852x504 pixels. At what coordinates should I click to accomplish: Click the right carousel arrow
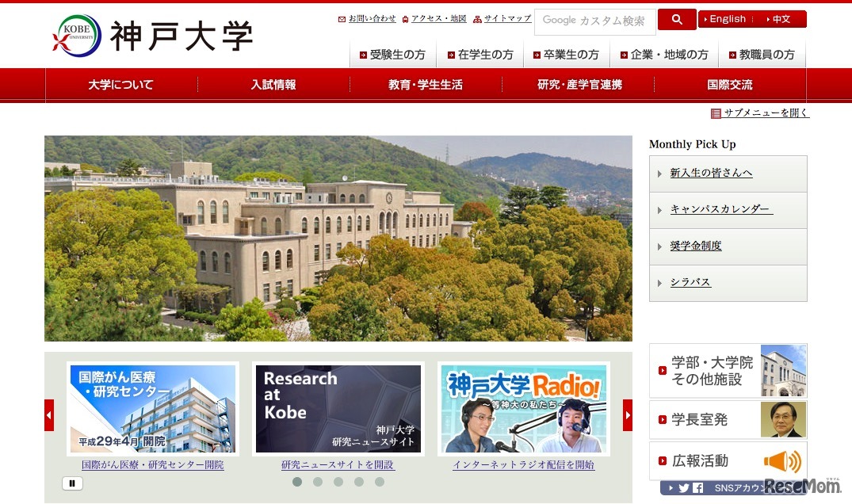628,414
